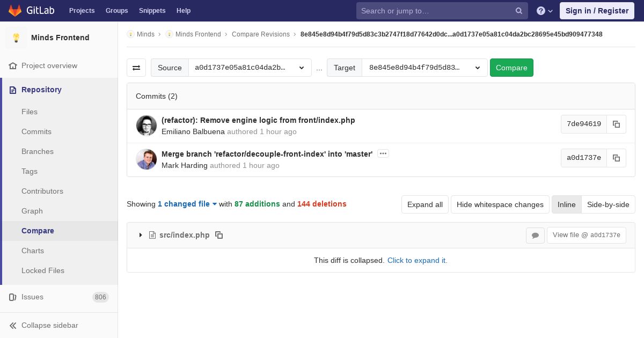Click Mark Harding author name
This screenshot has height=338, width=644.
tap(185, 165)
